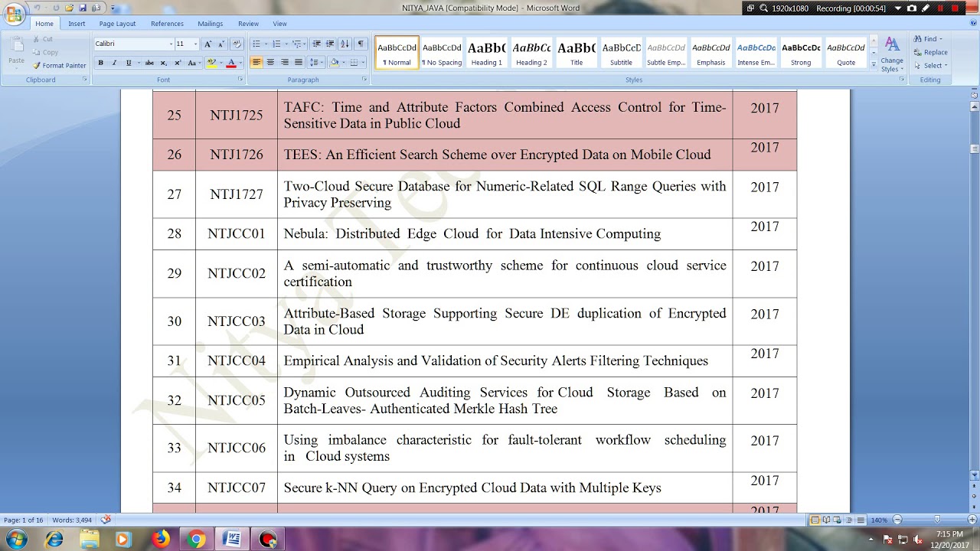Apply the Heading 1 style
The image size is (980, 551).
[487, 53]
